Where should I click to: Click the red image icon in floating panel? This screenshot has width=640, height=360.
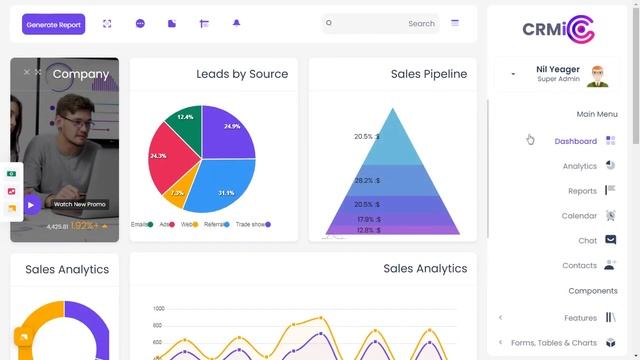coord(11,191)
